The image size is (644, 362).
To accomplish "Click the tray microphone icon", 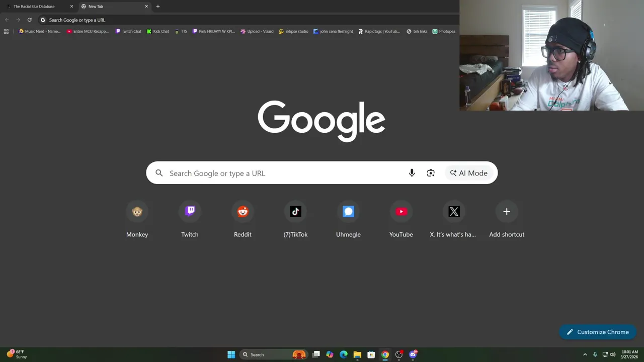I will 595,354.
